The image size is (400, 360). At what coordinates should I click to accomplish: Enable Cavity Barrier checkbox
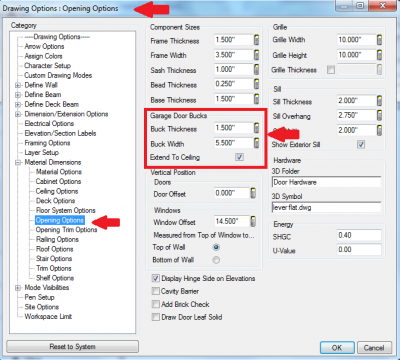coord(156,291)
